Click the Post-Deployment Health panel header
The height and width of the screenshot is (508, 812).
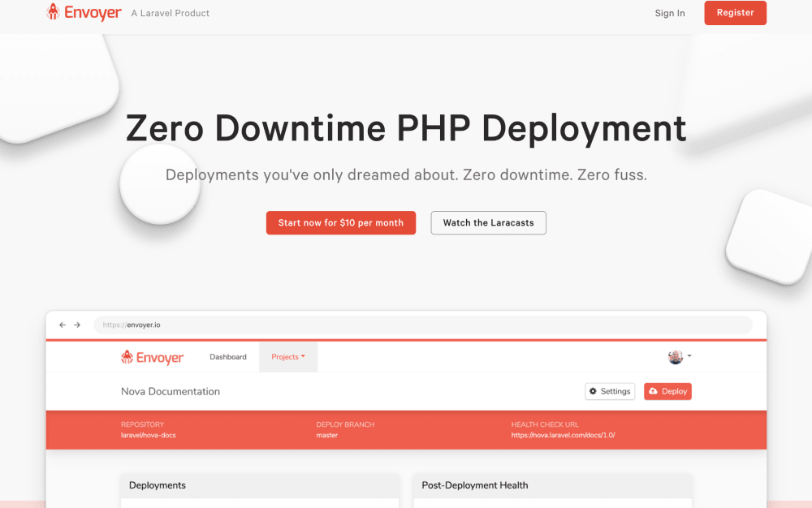coord(475,485)
